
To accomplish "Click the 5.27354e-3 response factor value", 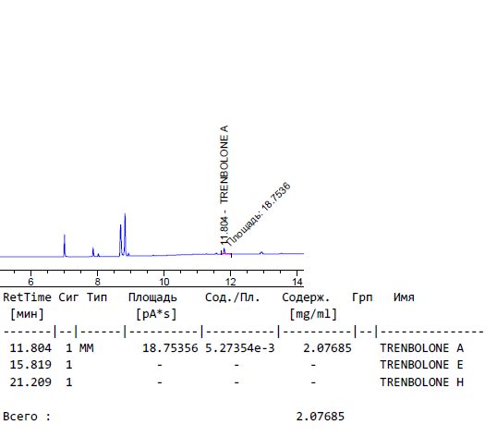I will click(x=240, y=348).
